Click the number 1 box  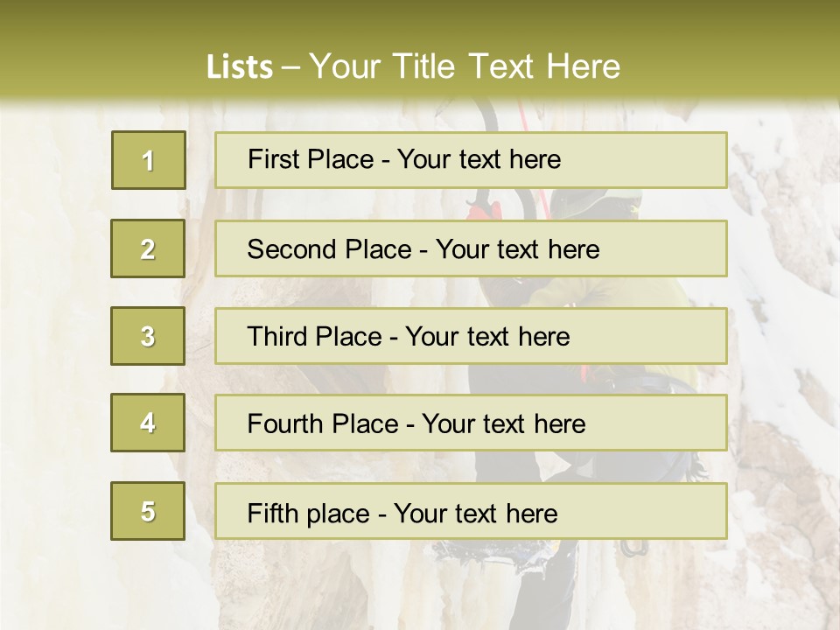[149, 160]
